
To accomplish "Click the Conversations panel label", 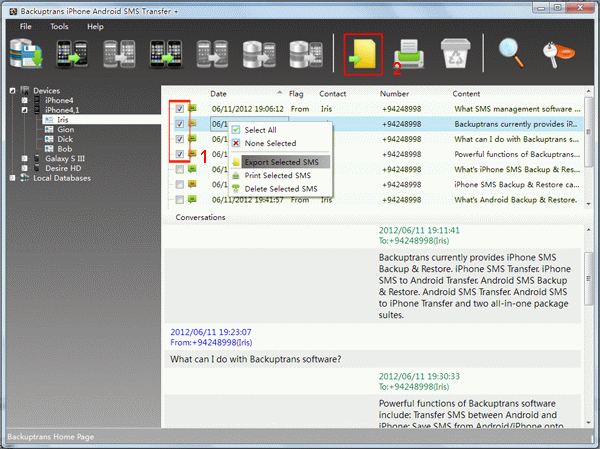I will (200, 217).
